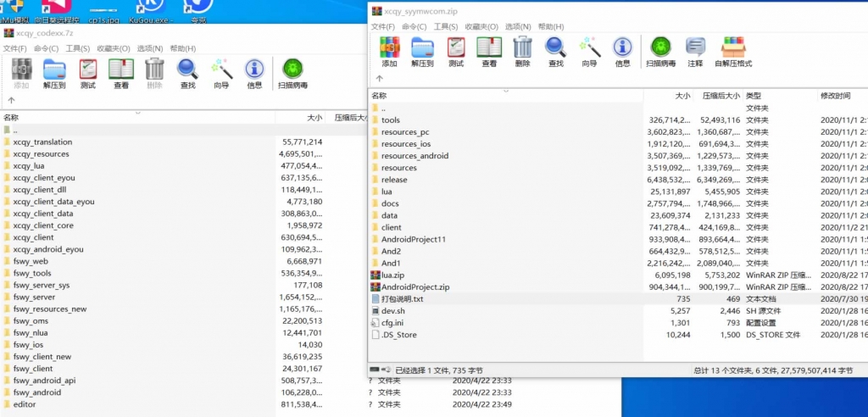Click 信息 info icon in xcqy_codexx.7z window
868x417 pixels.
254,73
